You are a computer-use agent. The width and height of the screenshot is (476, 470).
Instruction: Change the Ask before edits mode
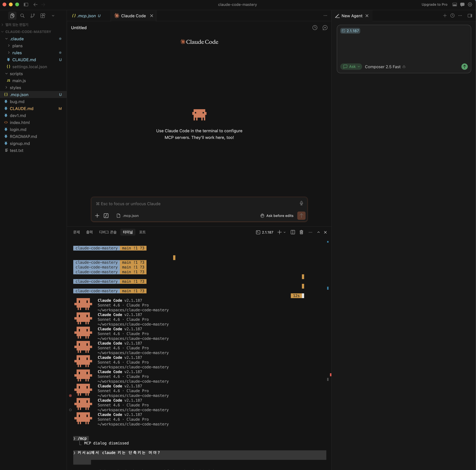pyautogui.click(x=277, y=216)
